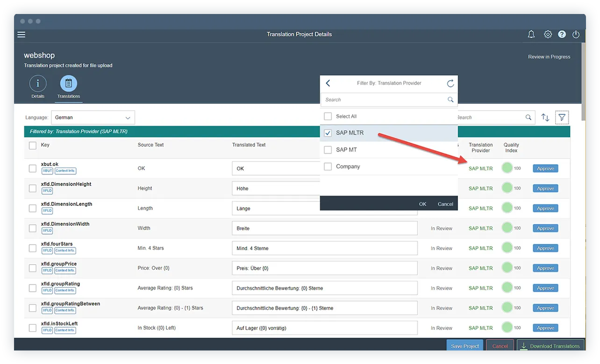Viewport: 600px width, 364px height.
Task: Open the help icon
Action: pyautogui.click(x=562, y=34)
